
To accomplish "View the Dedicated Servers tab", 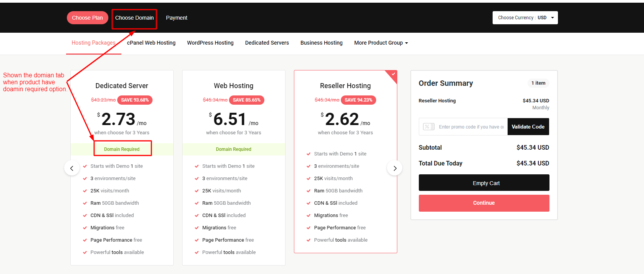I will tap(267, 43).
